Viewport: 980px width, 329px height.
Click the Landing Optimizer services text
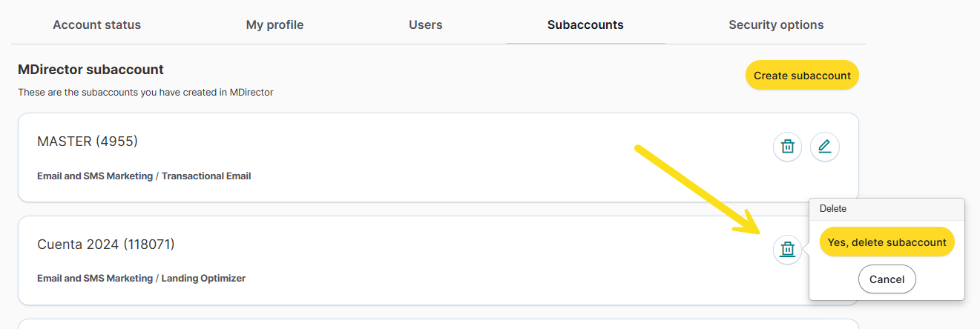203,279
